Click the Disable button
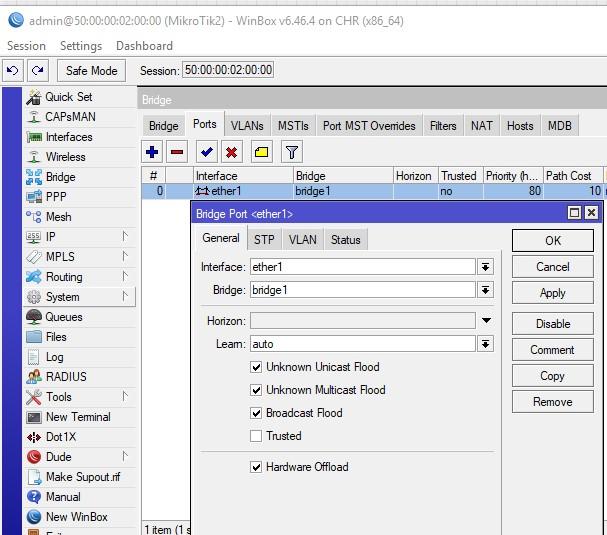 pyautogui.click(x=553, y=324)
